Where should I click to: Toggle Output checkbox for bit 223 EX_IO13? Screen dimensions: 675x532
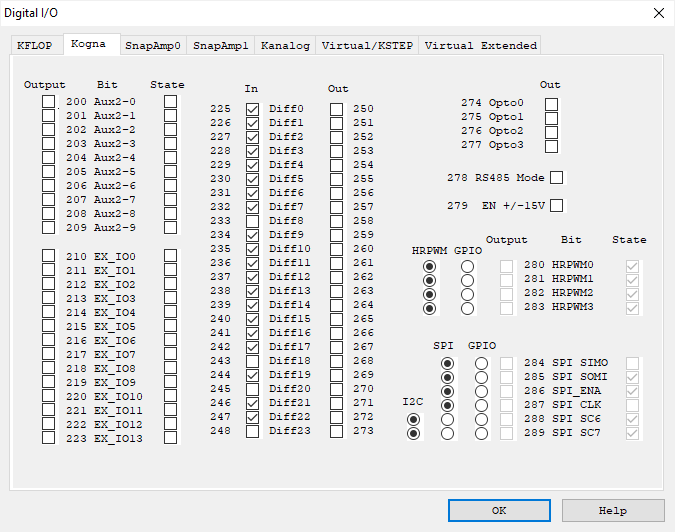coord(49,437)
